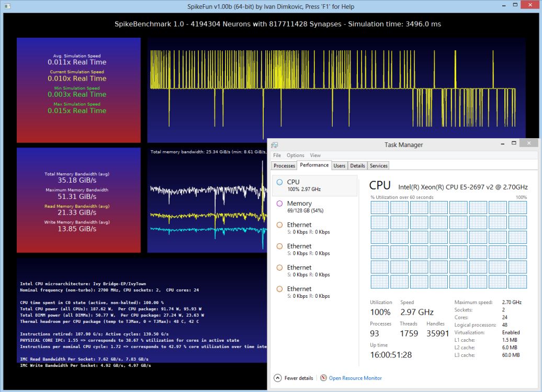
Task: Click the Handles count 35991
Action: coord(437,333)
